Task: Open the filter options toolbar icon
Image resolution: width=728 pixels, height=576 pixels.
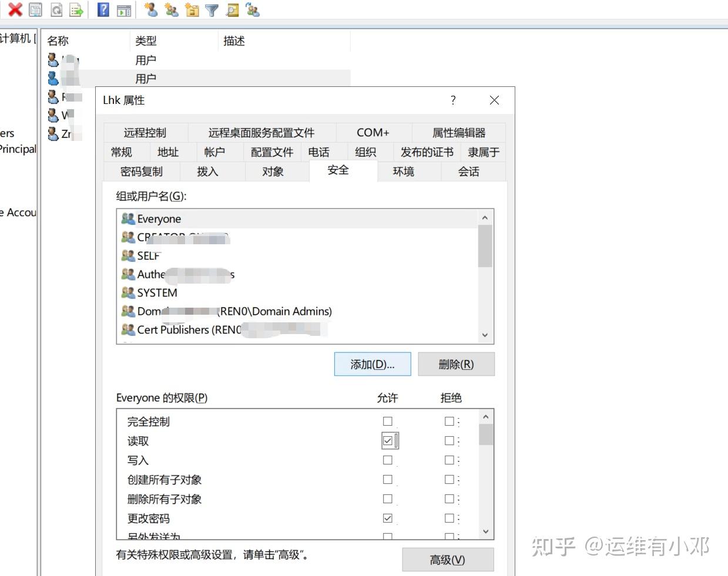Action: click(x=210, y=10)
